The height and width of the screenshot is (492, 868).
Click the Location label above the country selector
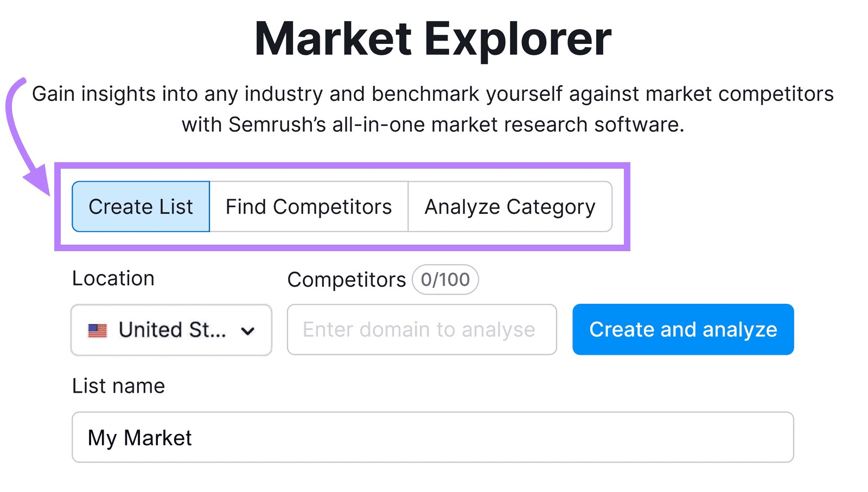coord(113,278)
